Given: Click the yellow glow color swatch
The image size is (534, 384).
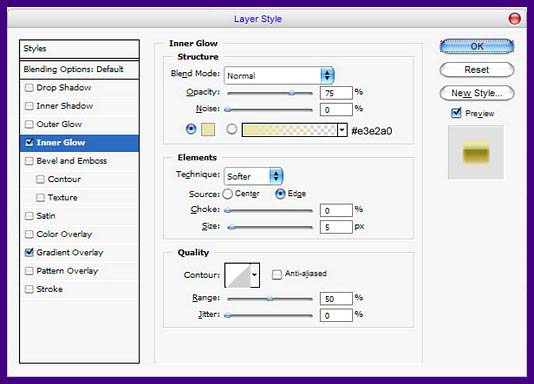Looking at the screenshot, I should pyautogui.click(x=208, y=130).
